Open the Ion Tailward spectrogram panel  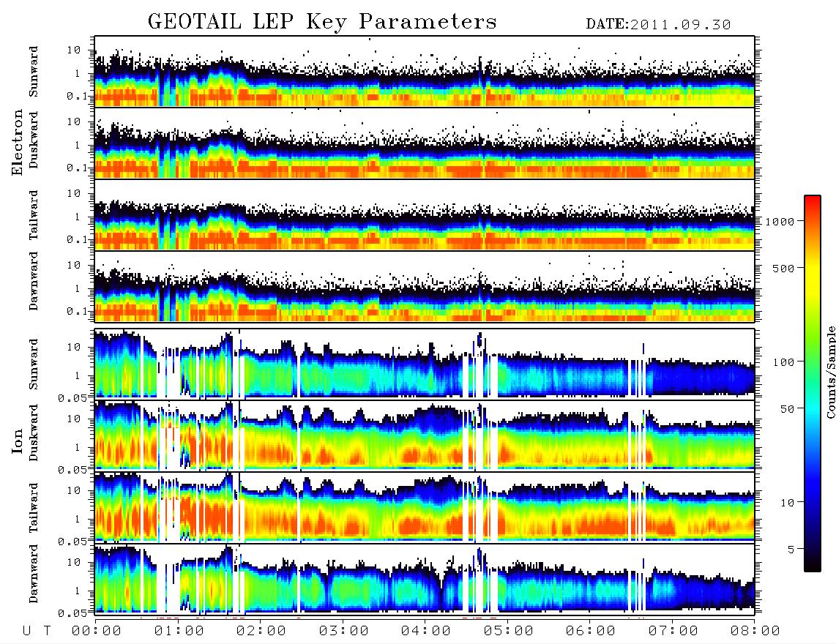click(425, 506)
